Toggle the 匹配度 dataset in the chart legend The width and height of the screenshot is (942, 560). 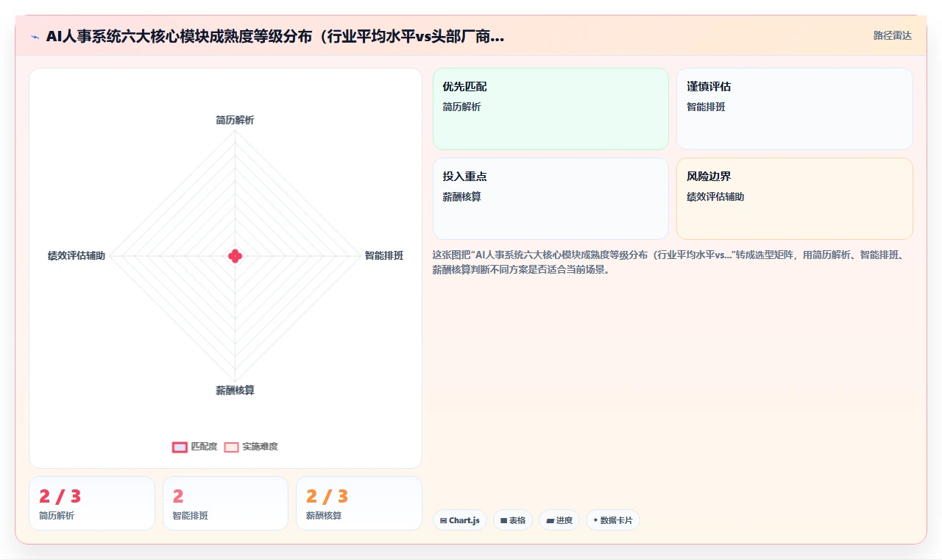[195, 447]
